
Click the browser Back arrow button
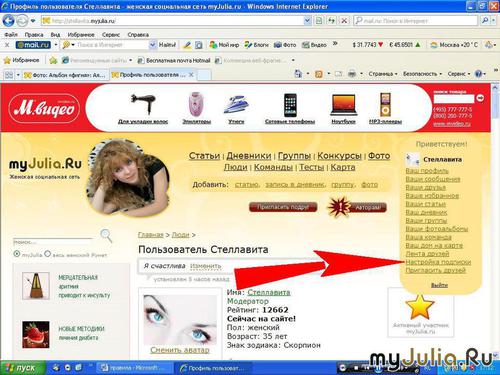pos(9,21)
